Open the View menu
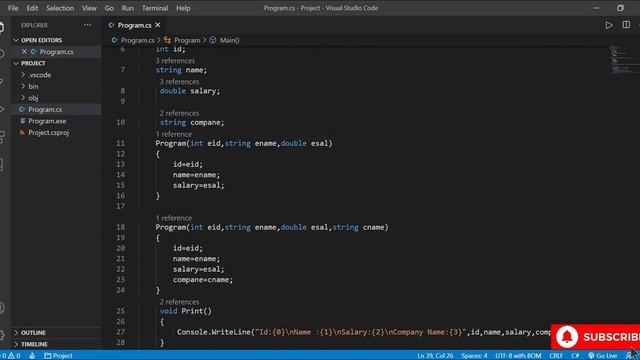Screen dimensions: 640x360 (x=89, y=8)
